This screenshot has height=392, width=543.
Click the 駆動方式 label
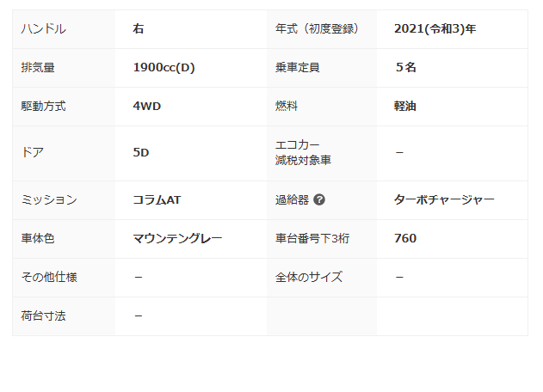[43, 107]
